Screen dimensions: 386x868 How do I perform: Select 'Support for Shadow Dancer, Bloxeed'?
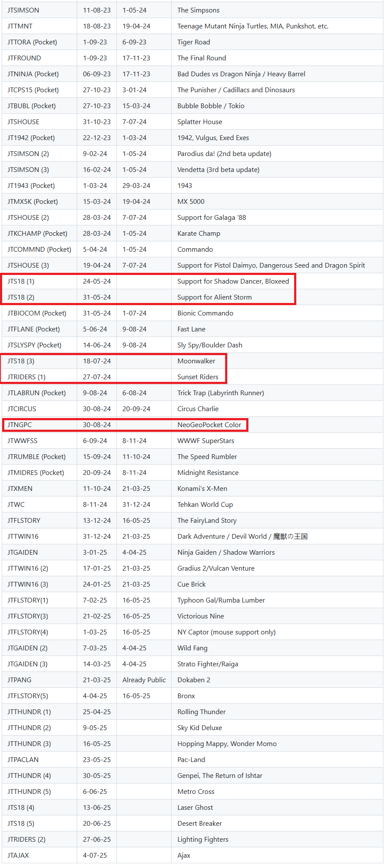(233, 281)
